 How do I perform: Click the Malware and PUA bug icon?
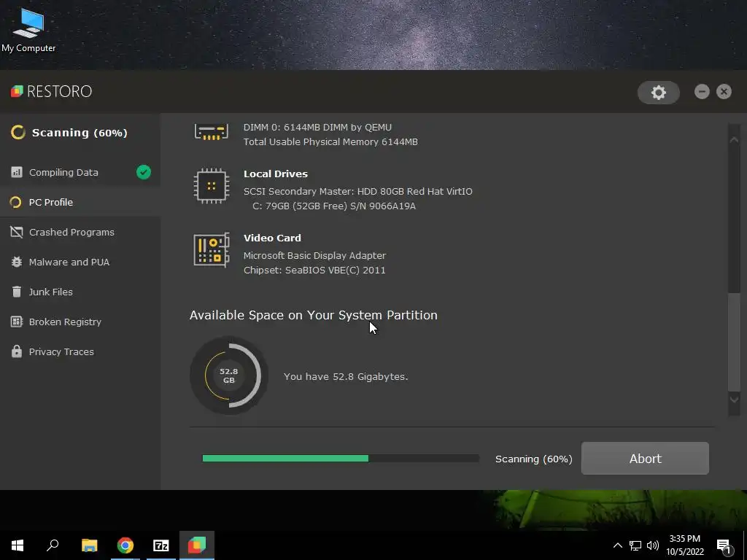coord(17,262)
